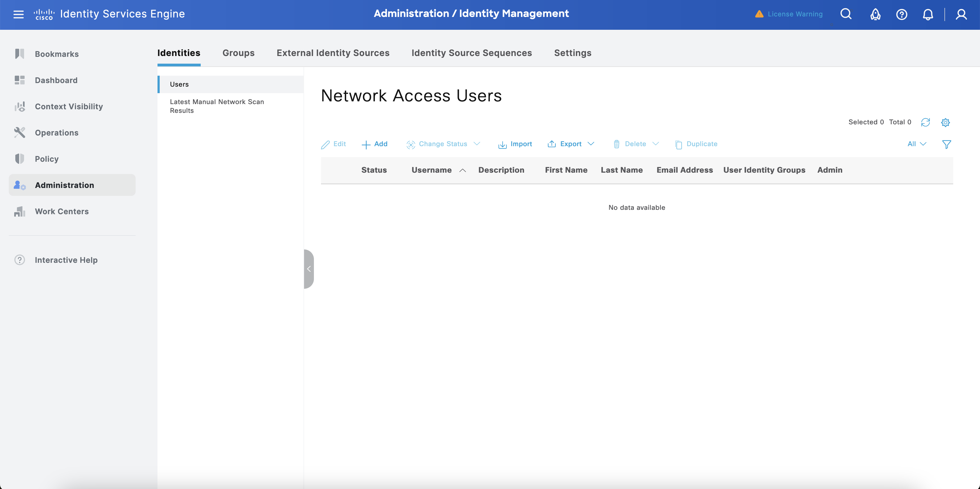Click the Work Centers sidebar icon
Image resolution: width=980 pixels, height=489 pixels.
click(x=19, y=211)
